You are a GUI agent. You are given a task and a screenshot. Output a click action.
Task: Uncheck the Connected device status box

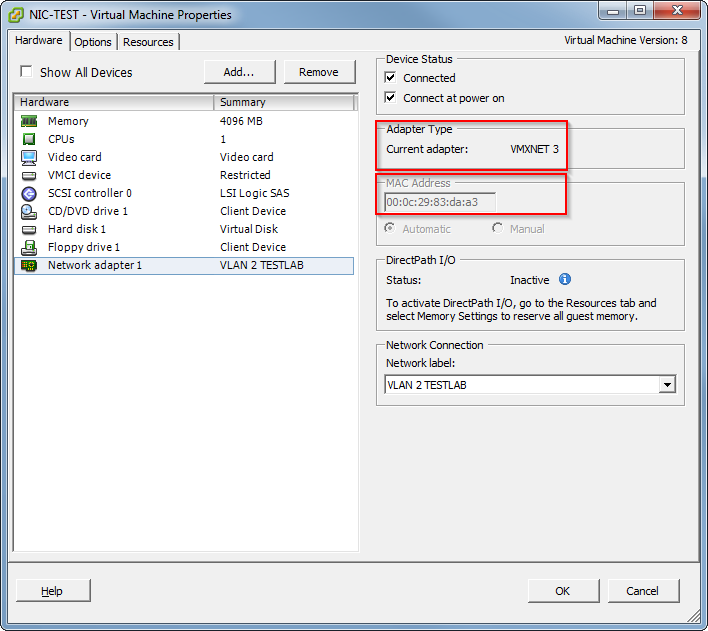click(x=391, y=78)
